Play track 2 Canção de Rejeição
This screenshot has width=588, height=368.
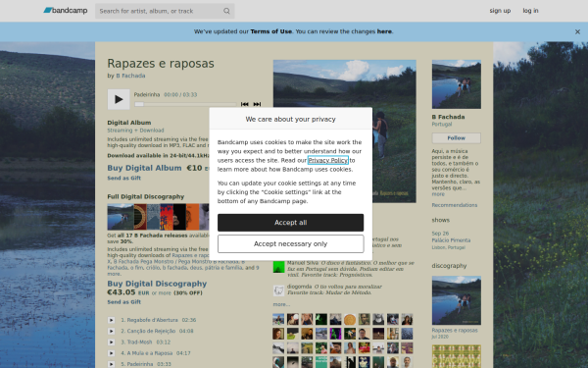click(x=111, y=331)
